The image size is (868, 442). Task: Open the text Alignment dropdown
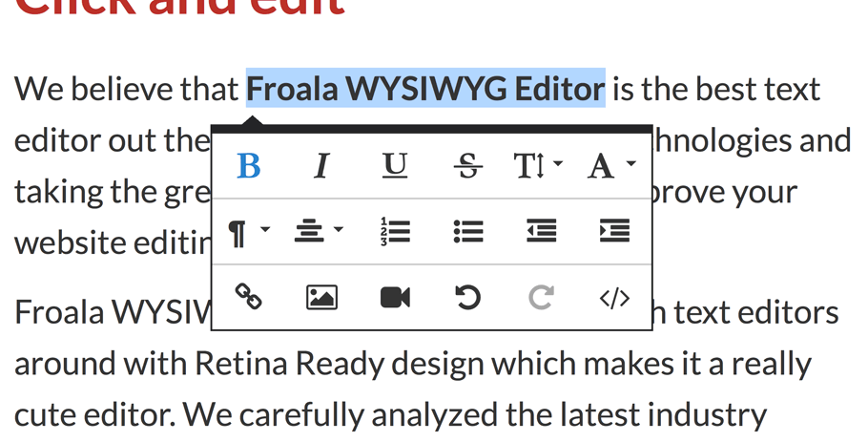319,232
